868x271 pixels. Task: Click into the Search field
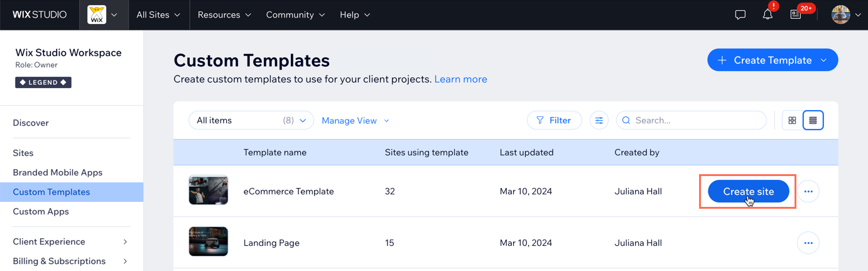pyautogui.click(x=697, y=120)
